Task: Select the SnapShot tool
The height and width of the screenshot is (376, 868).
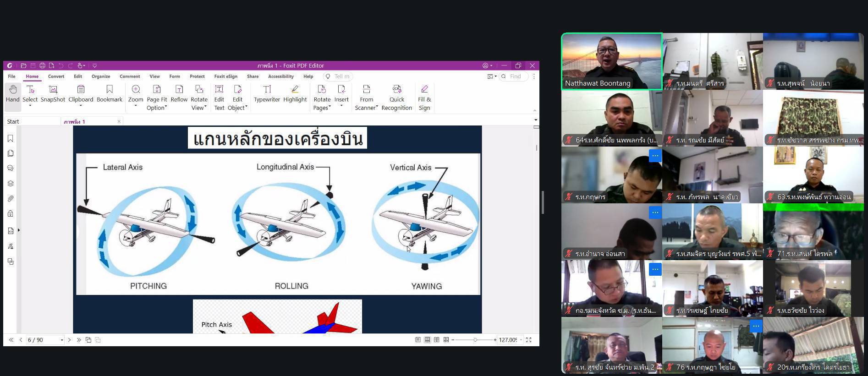Action: [53, 93]
